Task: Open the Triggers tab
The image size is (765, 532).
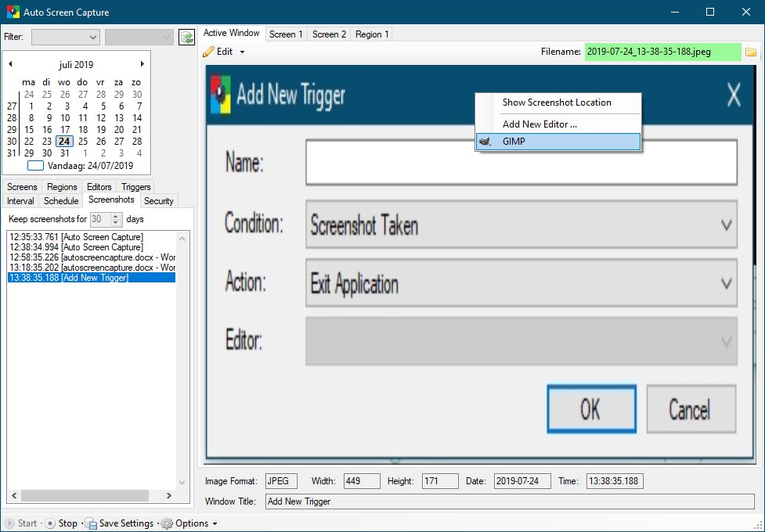Action: [x=135, y=187]
